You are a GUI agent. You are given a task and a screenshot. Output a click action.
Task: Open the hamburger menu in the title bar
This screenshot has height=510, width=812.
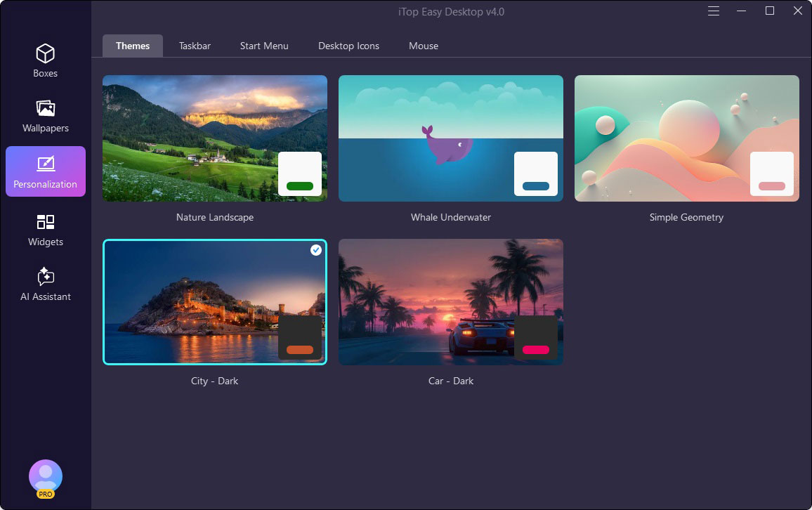click(713, 11)
